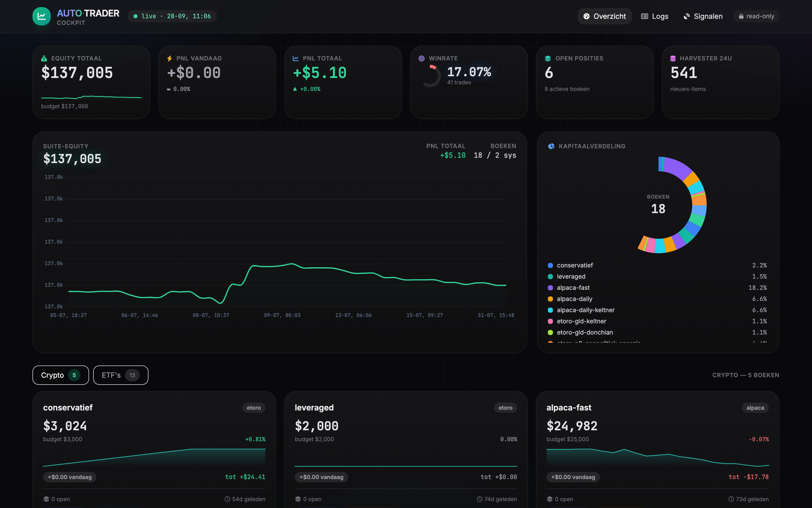Click the read-only badge
The height and width of the screenshot is (508, 812).
(x=757, y=16)
